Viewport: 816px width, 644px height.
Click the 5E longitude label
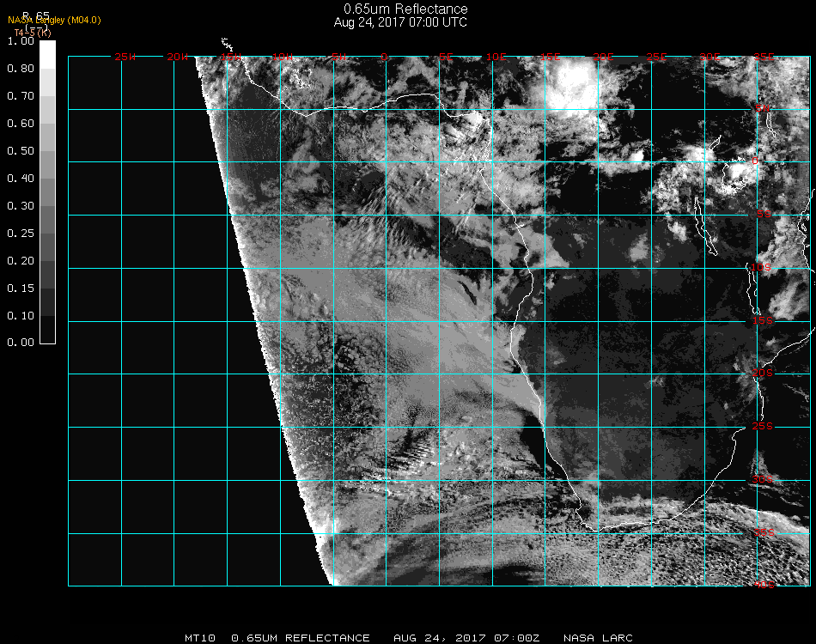tap(446, 57)
